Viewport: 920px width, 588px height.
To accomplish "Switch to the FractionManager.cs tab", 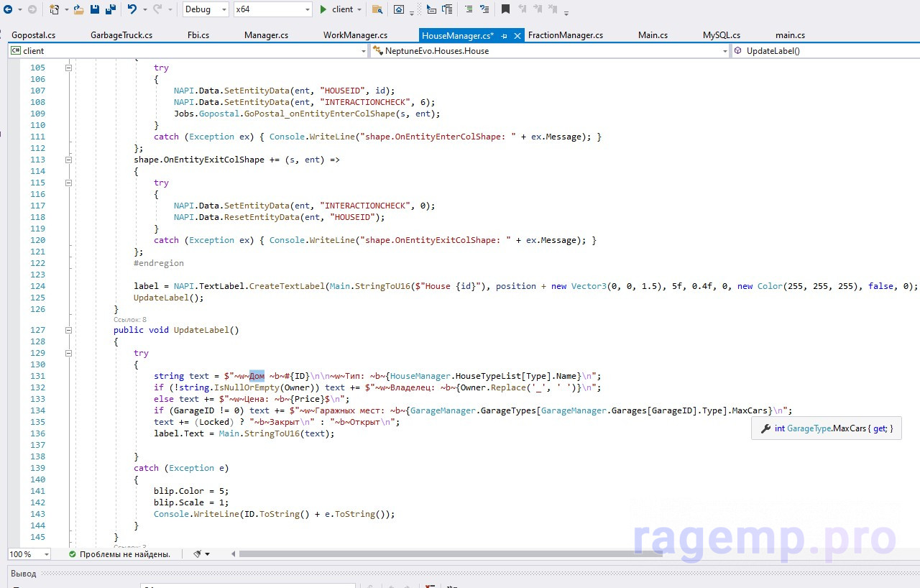I will tap(566, 35).
